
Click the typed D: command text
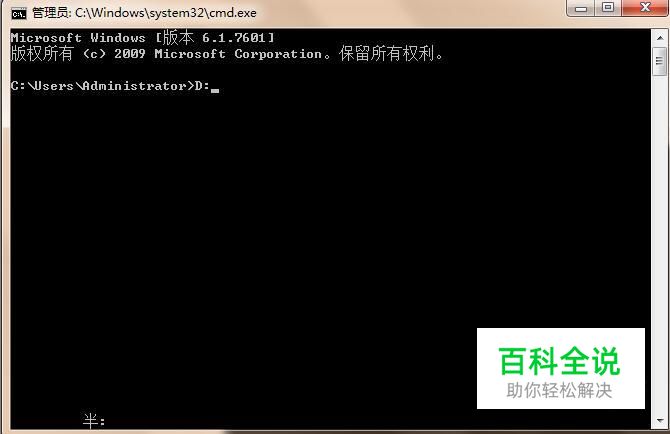[202, 86]
